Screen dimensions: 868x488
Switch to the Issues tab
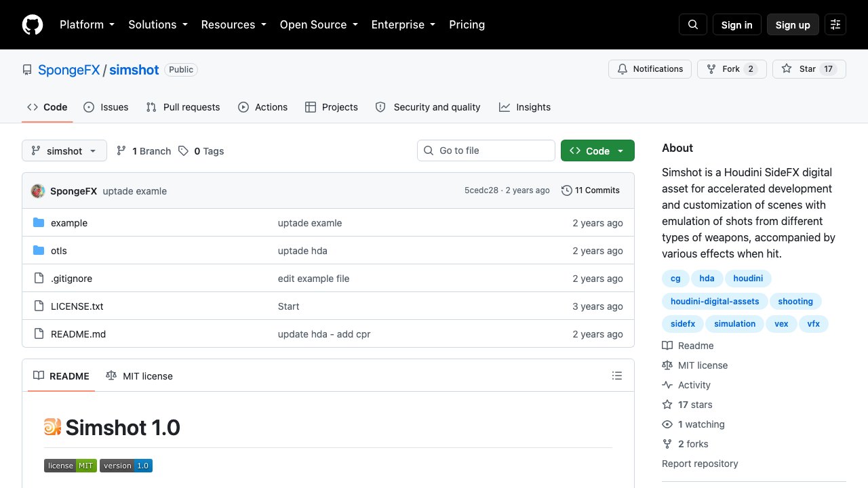point(106,107)
